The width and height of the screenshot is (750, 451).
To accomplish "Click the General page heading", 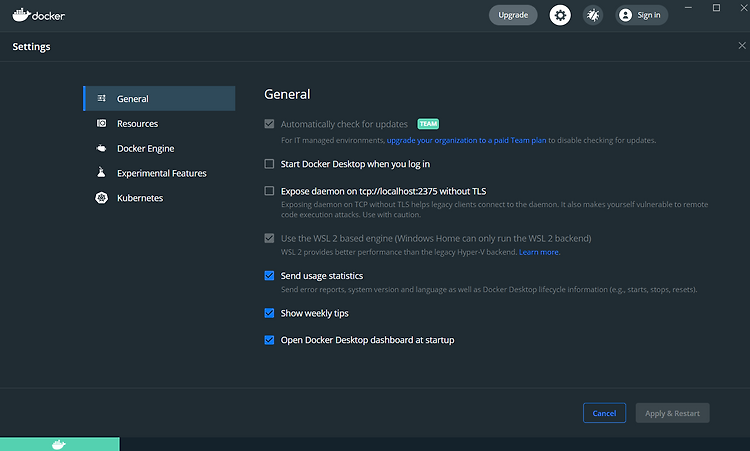I will 287,94.
